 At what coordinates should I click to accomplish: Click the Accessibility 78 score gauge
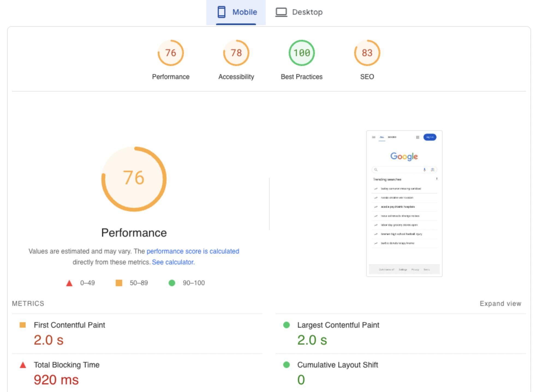point(236,53)
